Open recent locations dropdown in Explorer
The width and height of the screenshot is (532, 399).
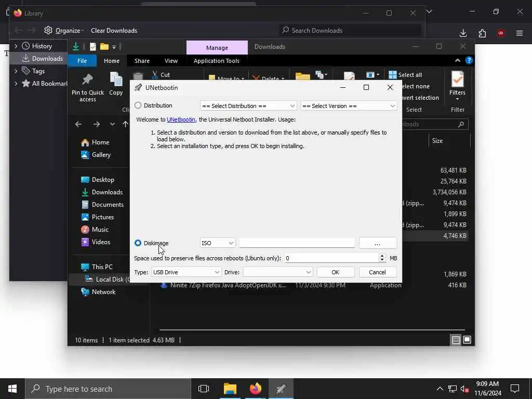[112, 124]
